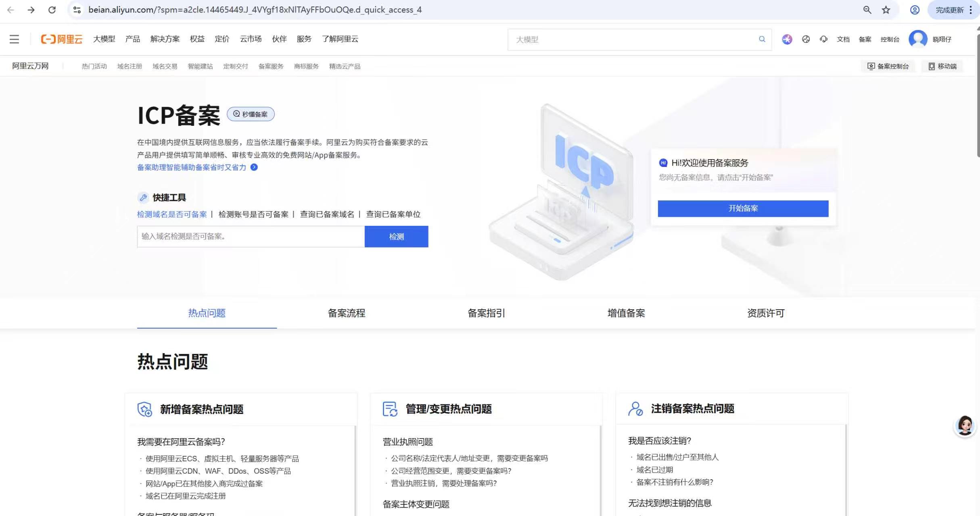The width and height of the screenshot is (980, 516).
Task: Reload the page with refresh icon
Action: (52, 10)
